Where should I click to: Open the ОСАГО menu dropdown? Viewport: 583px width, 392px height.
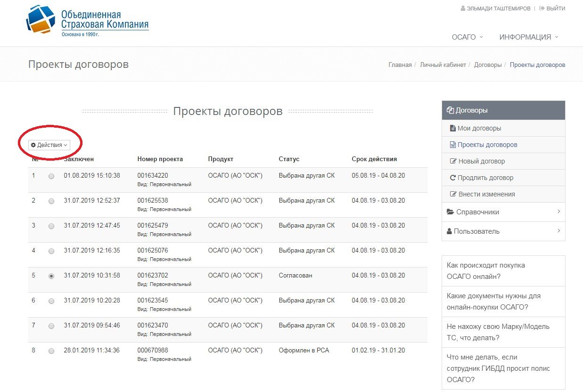tap(468, 37)
